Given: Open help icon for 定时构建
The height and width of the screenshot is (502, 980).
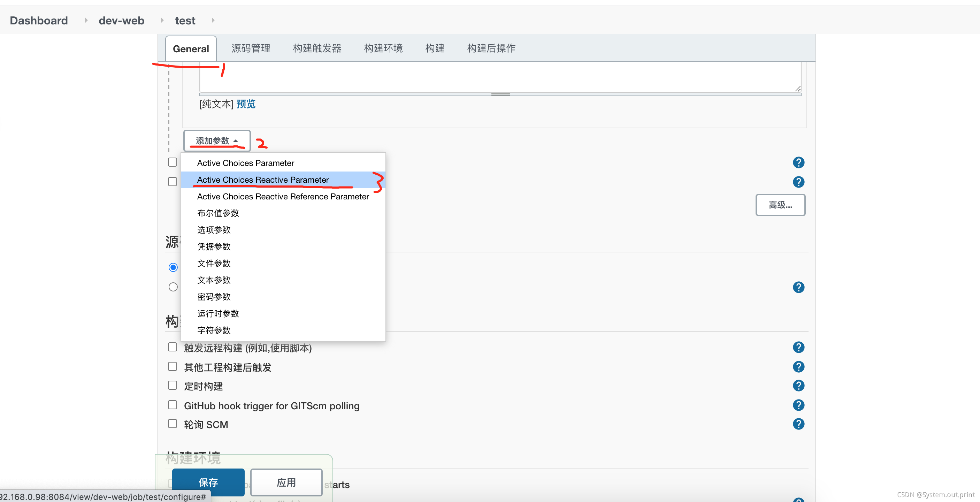Looking at the screenshot, I should pyautogui.click(x=798, y=386).
